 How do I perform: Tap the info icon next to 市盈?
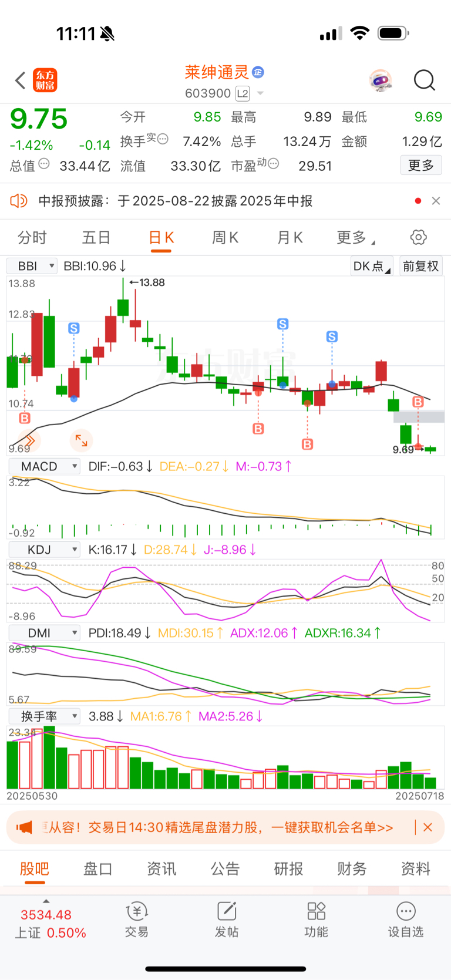pos(273,164)
